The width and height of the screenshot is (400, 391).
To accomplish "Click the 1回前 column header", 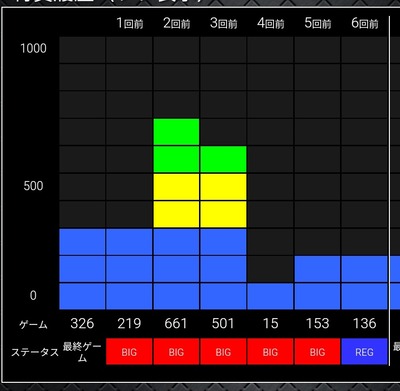I will pyautogui.click(x=130, y=23).
